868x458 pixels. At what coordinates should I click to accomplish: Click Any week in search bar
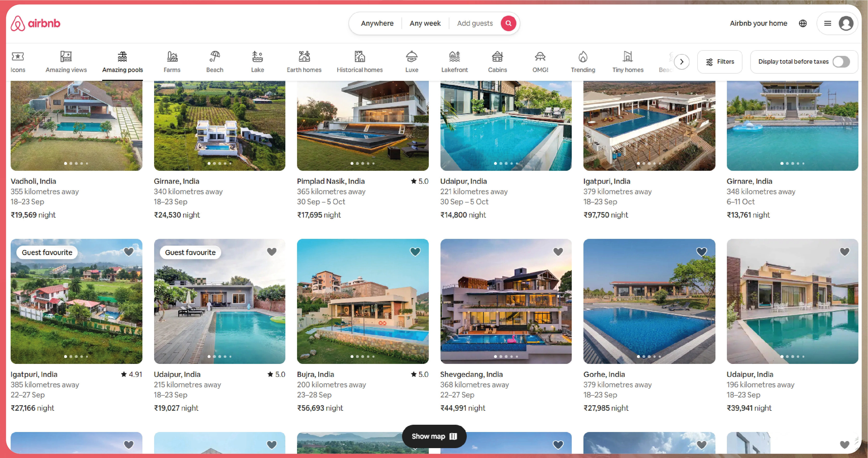425,23
